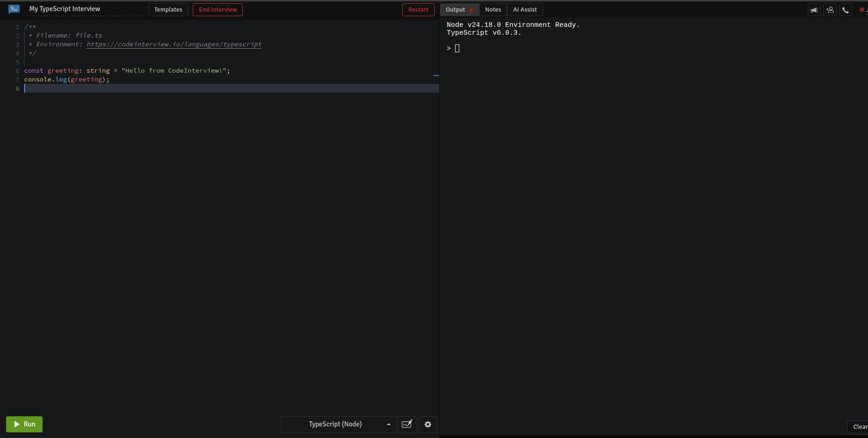Open the megaphone announcement icon
This screenshot has width=868, height=438.
point(814,10)
